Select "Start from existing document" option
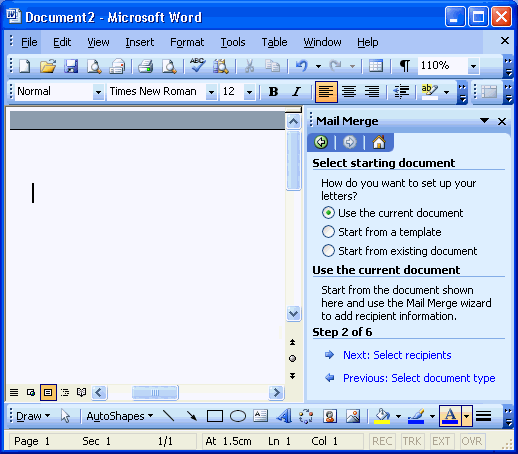Screen dimensions: 518x454 tap(400, 251)
